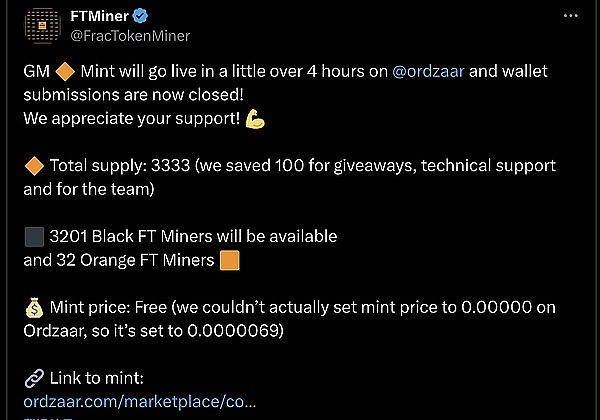
Task: Click the orange square emoji after Orange FT Miners
Action: (x=230, y=261)
